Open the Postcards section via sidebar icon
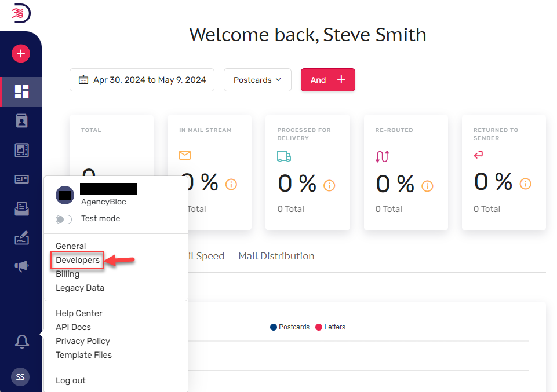Screen dimensions: 557x392 point(21,150)
